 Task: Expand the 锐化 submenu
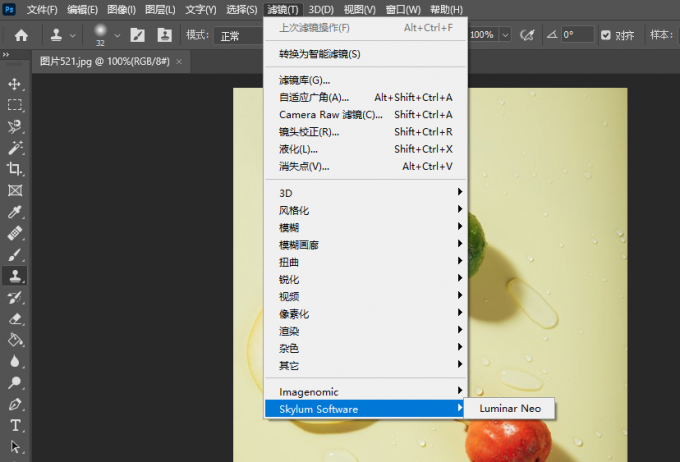coord(365,279)
